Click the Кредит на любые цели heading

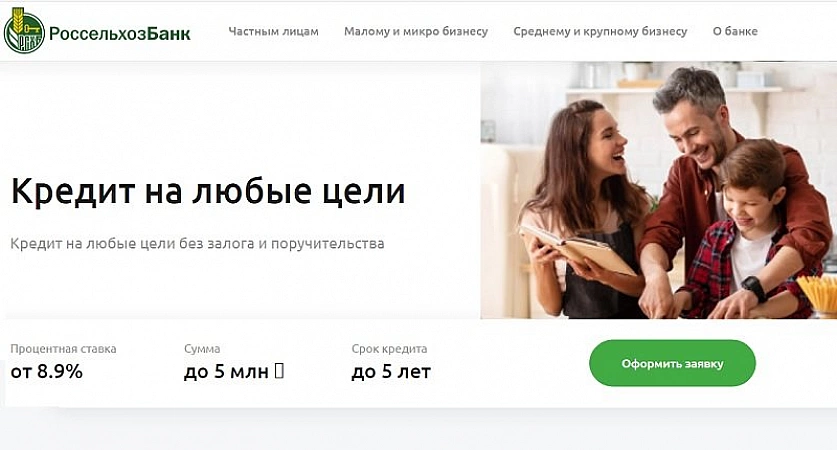[x=208, y=191]
